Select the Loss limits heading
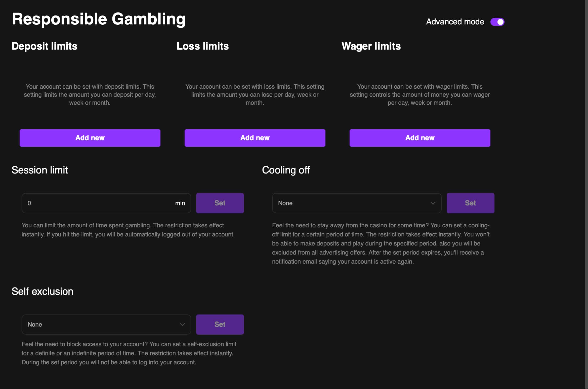The image size is (588, 389). click(203, 46)
